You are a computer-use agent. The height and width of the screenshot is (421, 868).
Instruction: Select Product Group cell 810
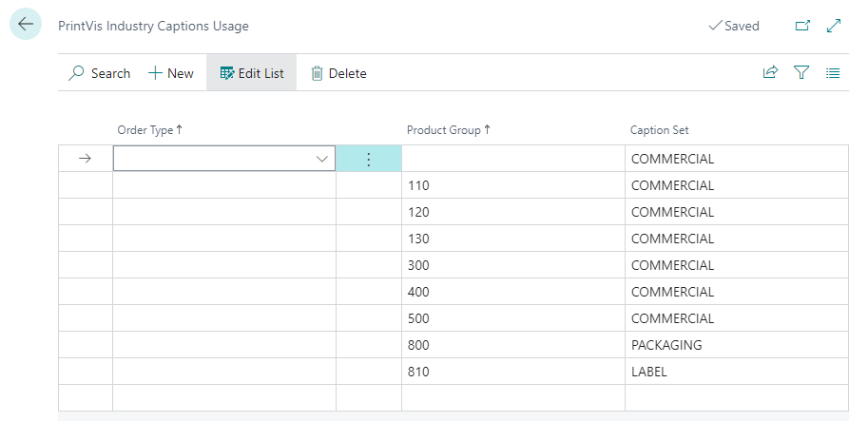[513, 372]
